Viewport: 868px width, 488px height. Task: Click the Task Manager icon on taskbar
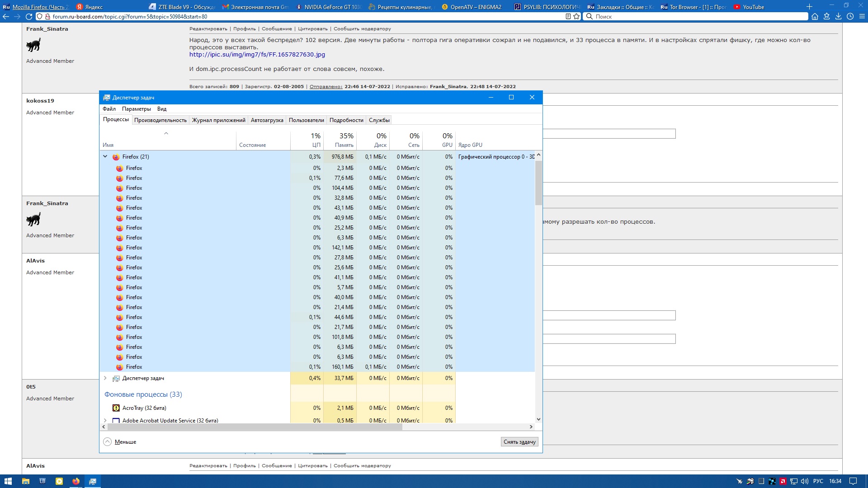92,481
